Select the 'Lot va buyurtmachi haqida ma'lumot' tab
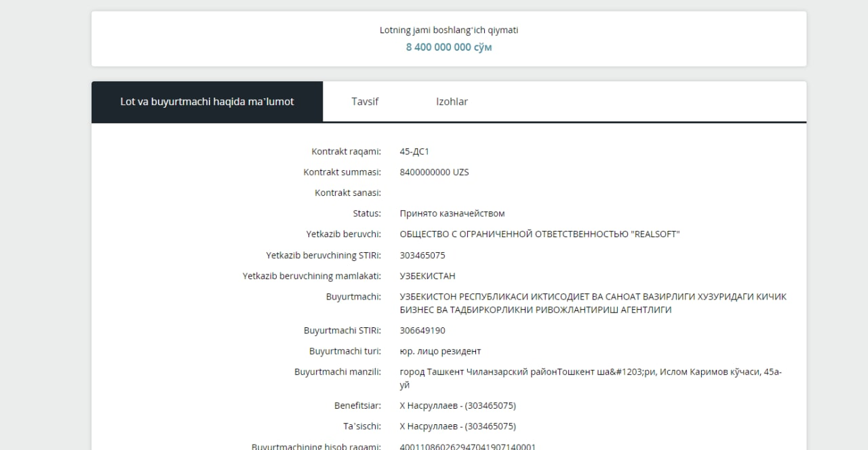This screenshot has width=868, height=450. 207,102
